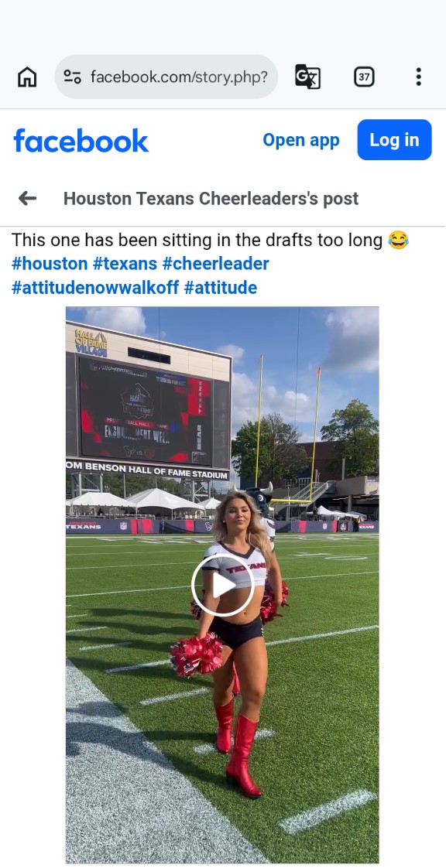Image resolution: width=446 pixels, height=868 pixels.
Task: Open the #houston hashtag
Action: [50, 264]
